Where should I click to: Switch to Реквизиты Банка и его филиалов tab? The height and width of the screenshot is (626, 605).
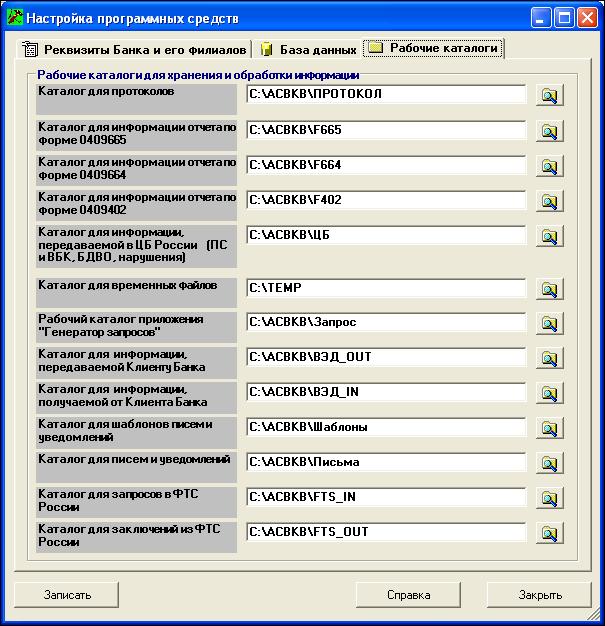133,49
